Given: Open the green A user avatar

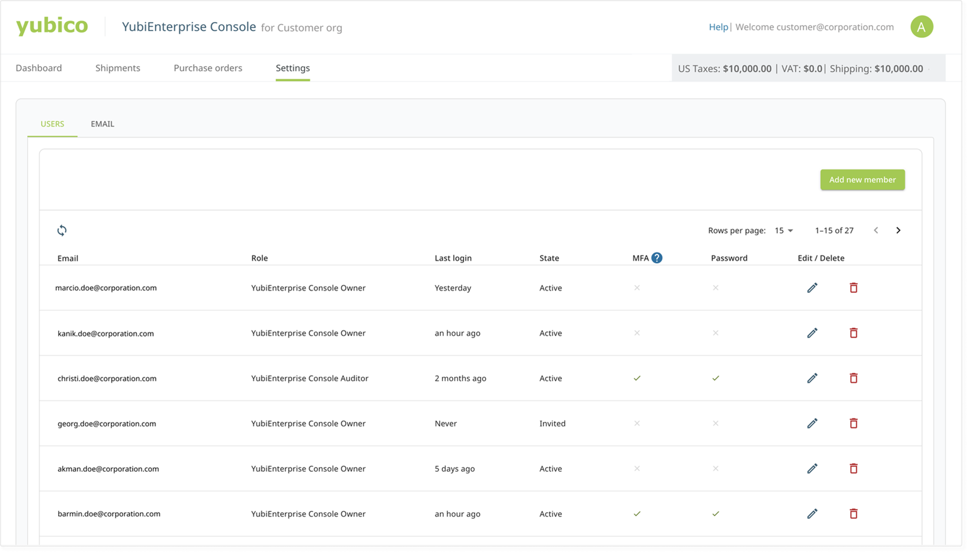Looking at the screenshot, I should point(922,27).
